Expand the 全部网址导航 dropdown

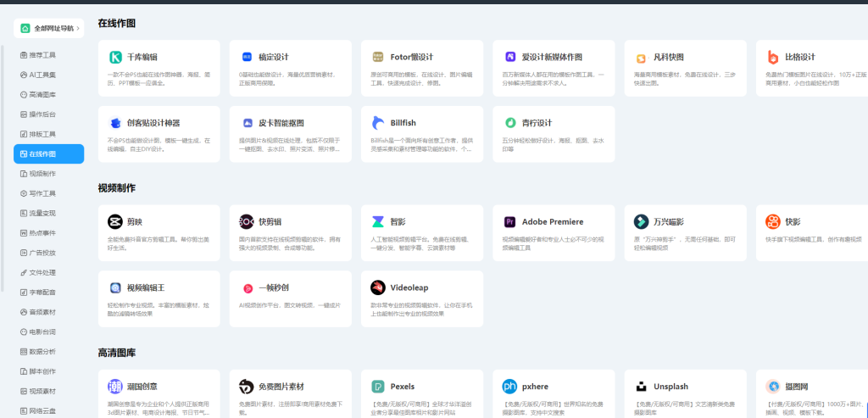click(x=49, y=28)
